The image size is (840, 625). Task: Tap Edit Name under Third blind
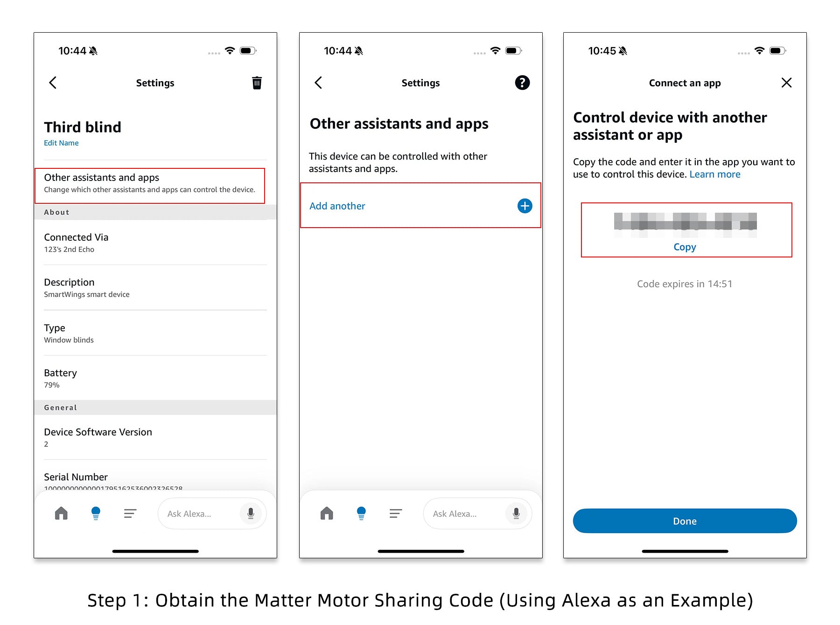tap(61, 143)
